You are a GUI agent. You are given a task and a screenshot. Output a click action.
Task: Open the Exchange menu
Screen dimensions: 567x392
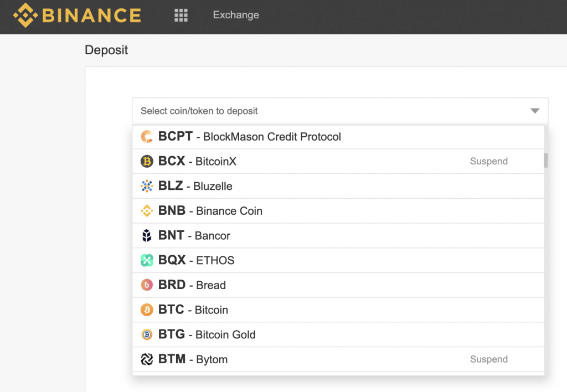[236, 15]
